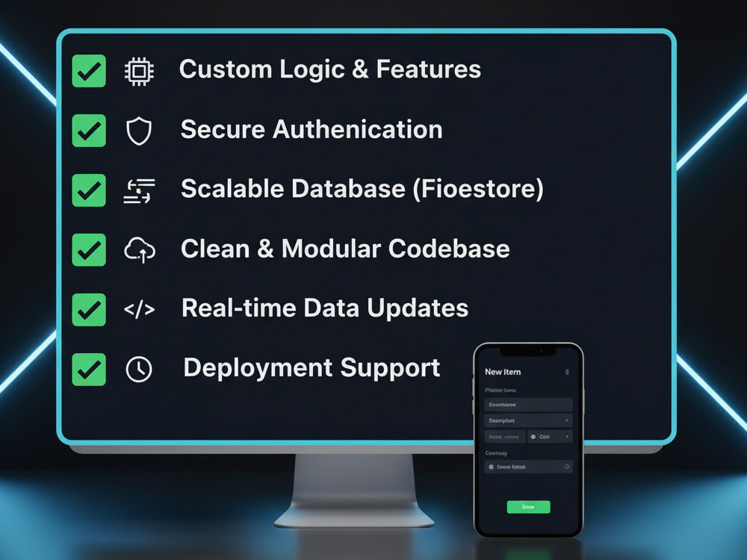The height and width of the screenshot is (560, 747).
Task: Click the 'Scalable Database (Fioestore)' text
Action: point(362,189)
